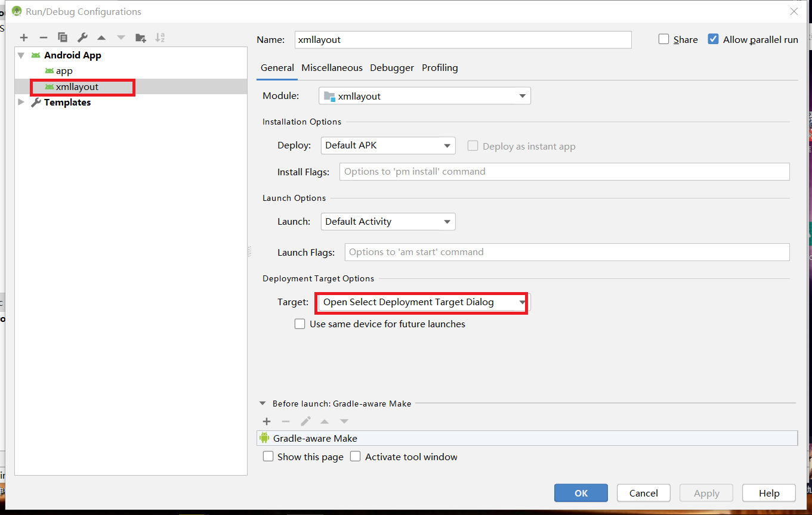Switch to the Debugger tab
Image resolution: width=812 pixels, height=515 pixels.
392,68
